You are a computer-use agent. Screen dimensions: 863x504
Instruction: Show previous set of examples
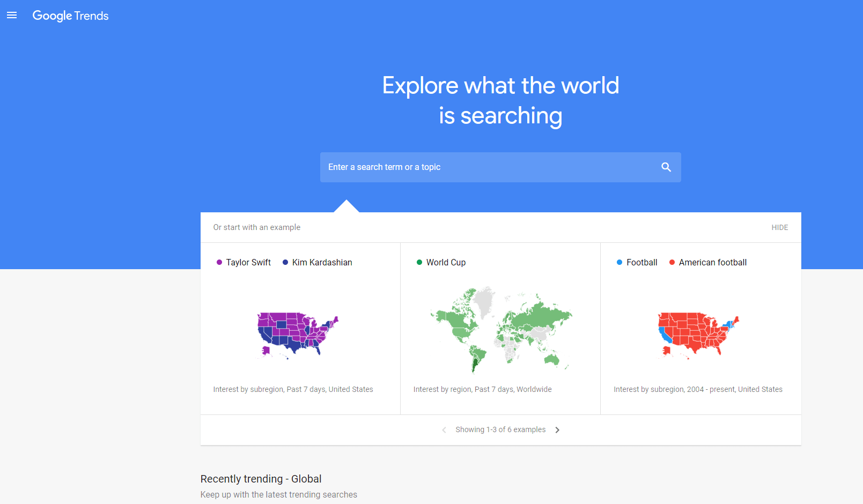444,430
